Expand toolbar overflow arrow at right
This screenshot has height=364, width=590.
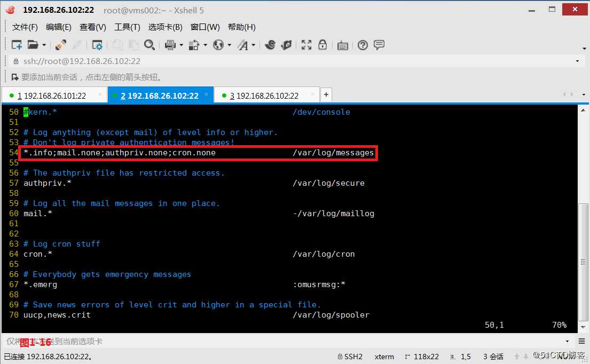584,49
